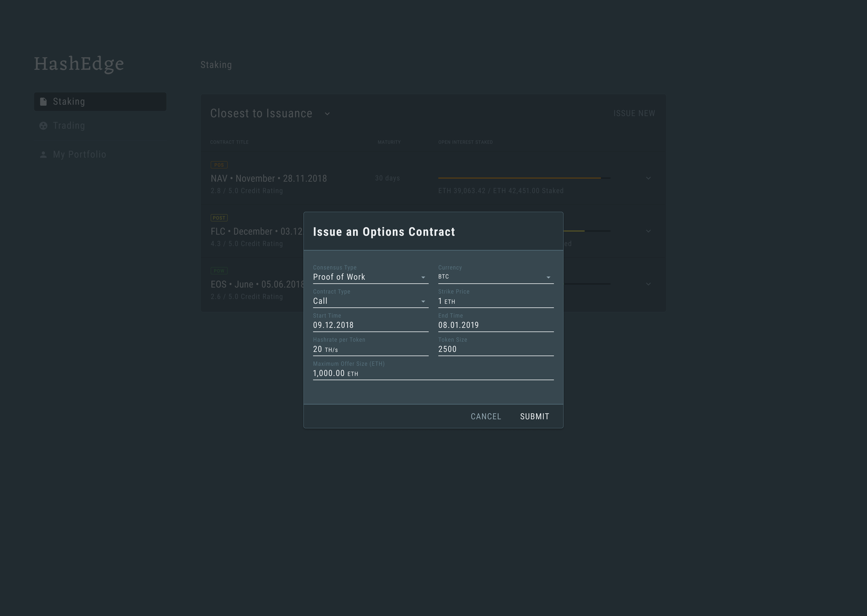The height and width of the screenshot is (616, 867).
Task: Click the Trading circular icon in sidebar
Action: tap(43, 126)
